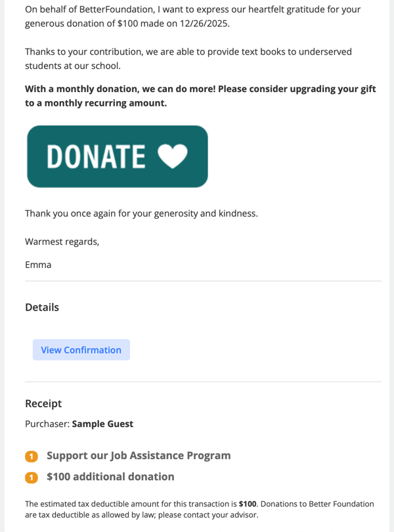
Task: Click the paragraph about providing text books
Action: 188,58
